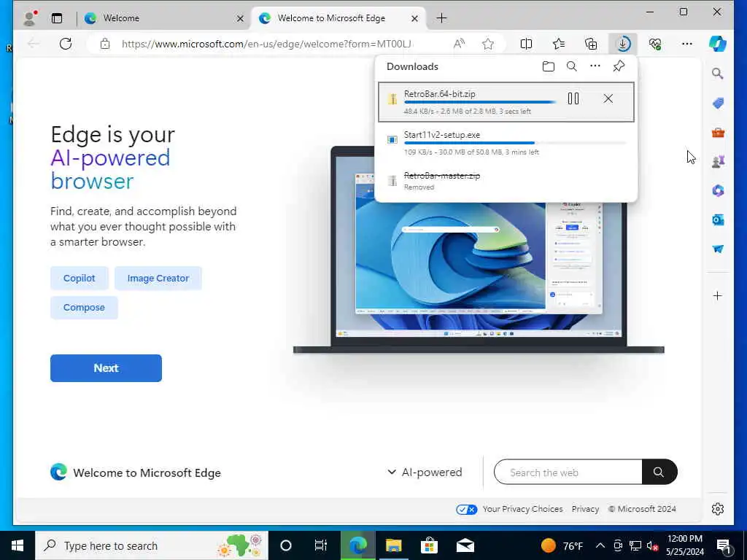Open sidebar Games chess icon
Viewport: 747px width, 560px height.
tap(718, 161)
